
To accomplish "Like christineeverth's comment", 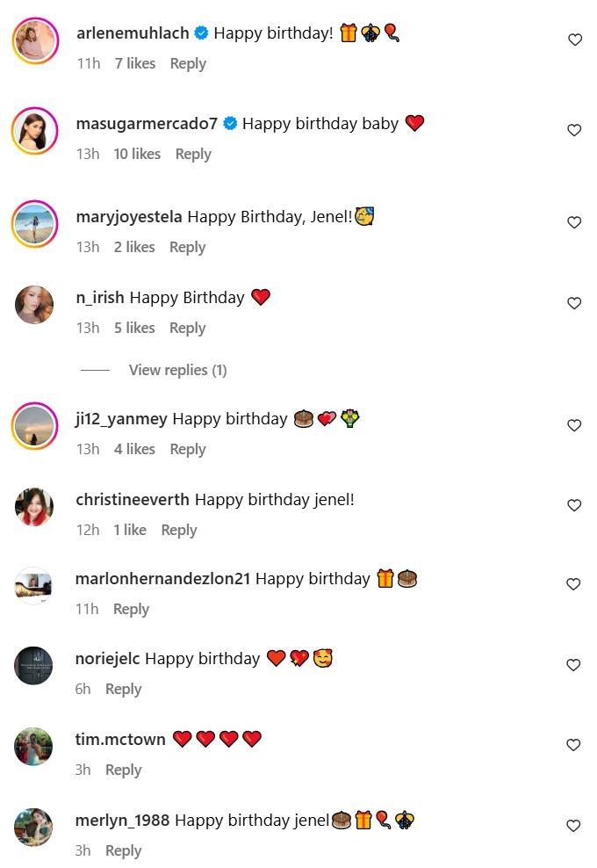I will point(575,505).
